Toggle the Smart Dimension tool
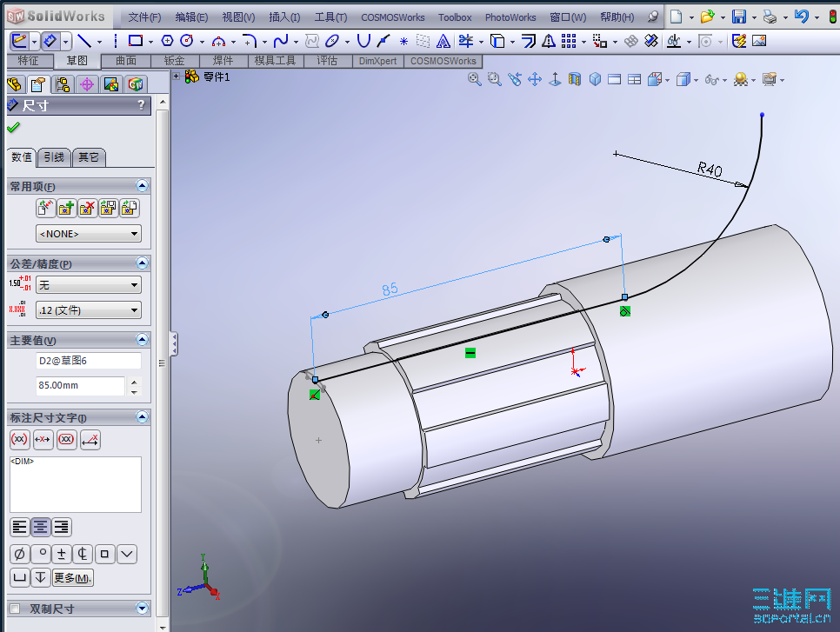The image size is (840, 632). click(x=50, y=41)
